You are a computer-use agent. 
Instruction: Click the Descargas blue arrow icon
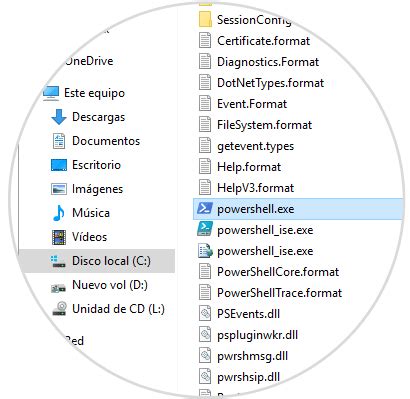(x=59, y=117)
